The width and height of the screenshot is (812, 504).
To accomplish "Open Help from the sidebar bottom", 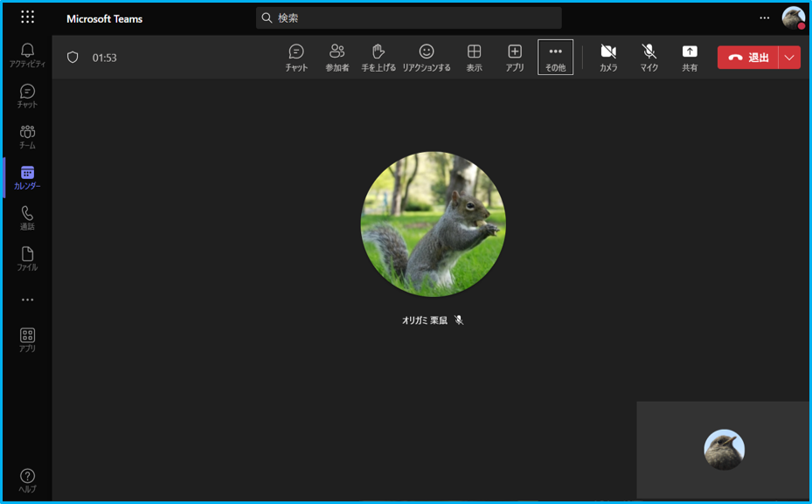I will (x=27, y=480).
